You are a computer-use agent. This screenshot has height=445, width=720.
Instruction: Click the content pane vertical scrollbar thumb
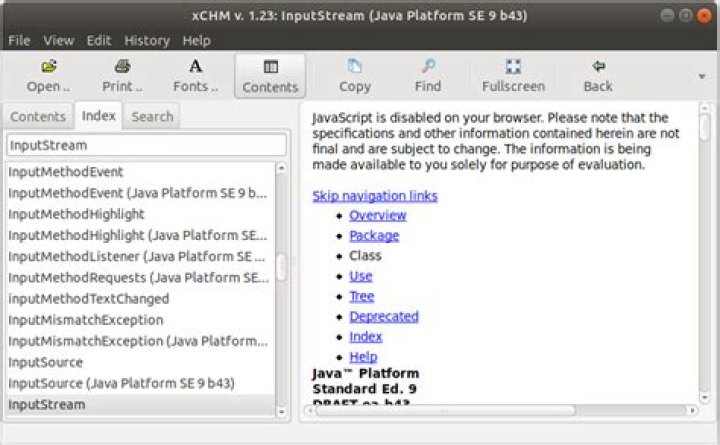(705, 127)
